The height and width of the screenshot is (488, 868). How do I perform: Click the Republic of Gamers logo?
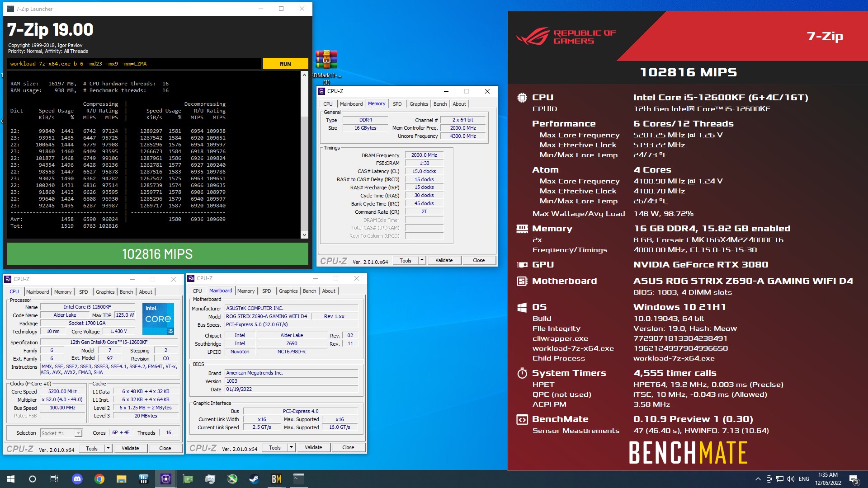pyautogui.click(x=566, y=37)
